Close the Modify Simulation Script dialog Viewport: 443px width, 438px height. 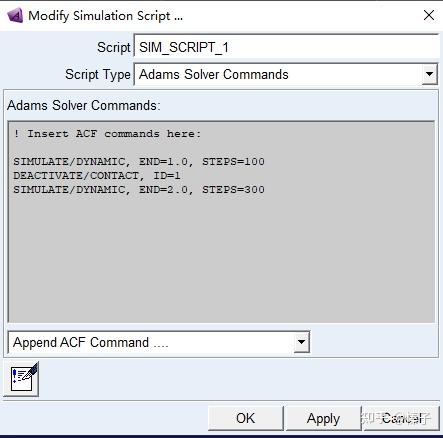pos(429,15)
